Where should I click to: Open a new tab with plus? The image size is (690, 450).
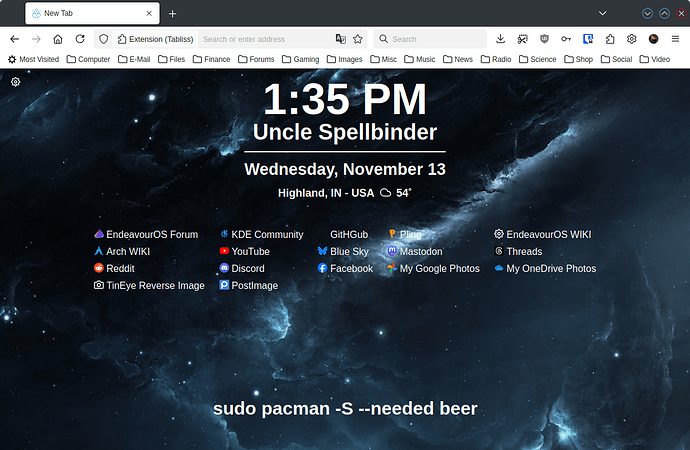pos(172,14)
